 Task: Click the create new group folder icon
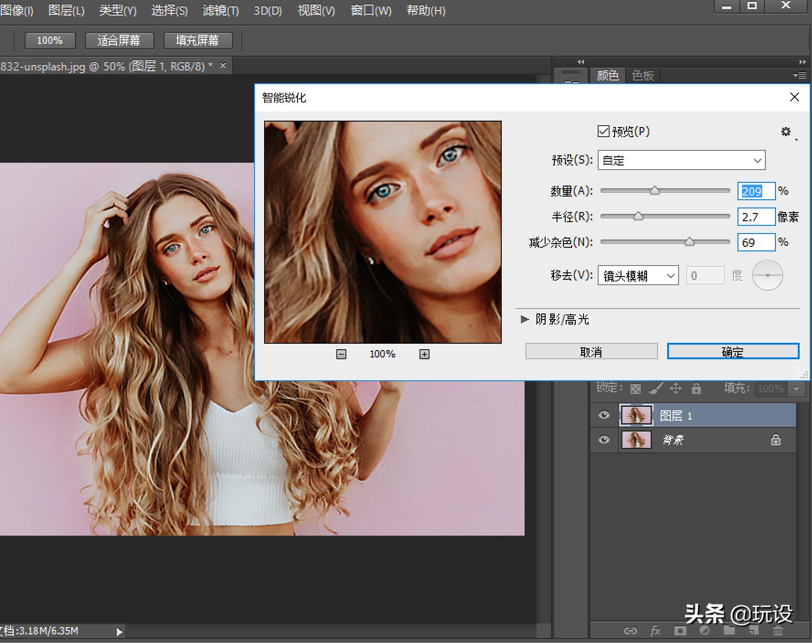pos(729,631)
